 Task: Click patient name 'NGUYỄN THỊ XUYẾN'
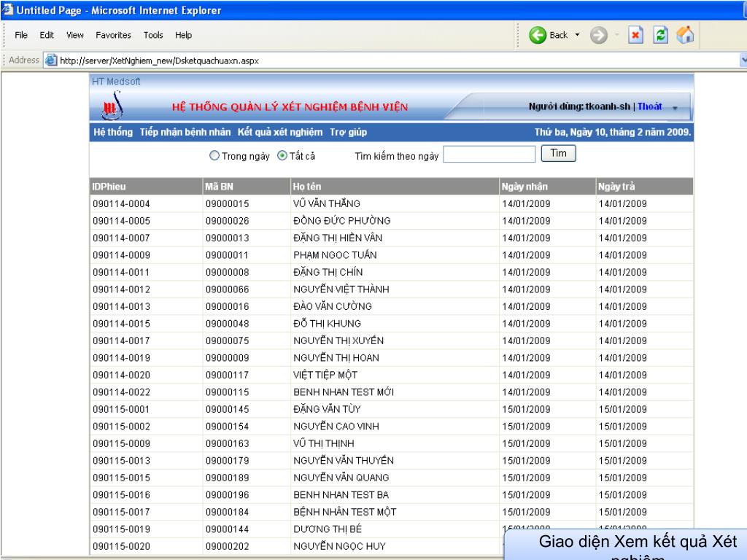click(x=338, y=341)
